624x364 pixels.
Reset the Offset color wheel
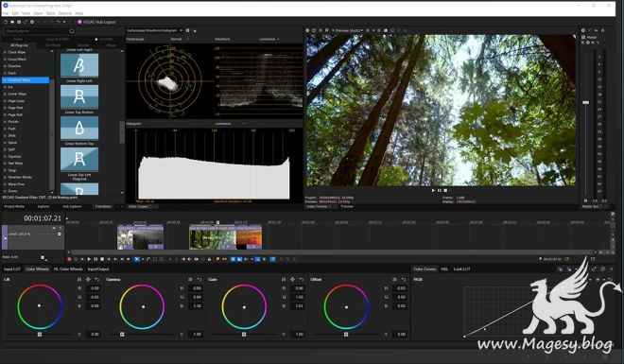pos(404,280)
